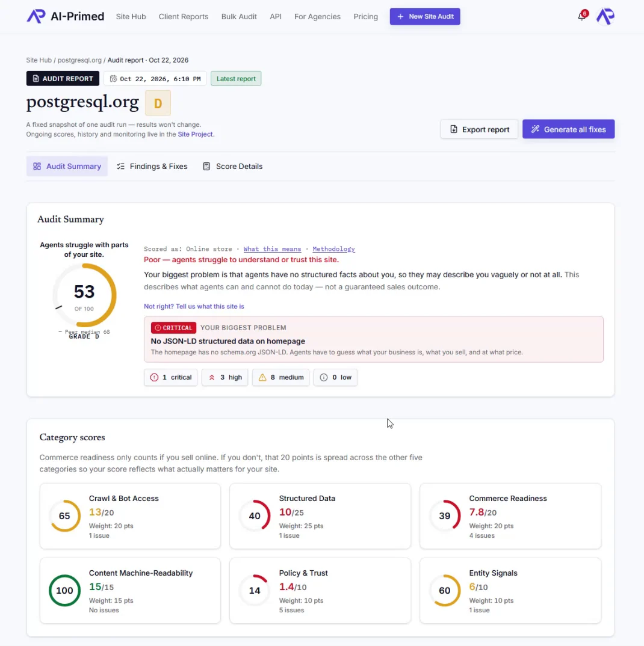Select the Audit Summary tab

pyautogui.click(x=67, y=167)
